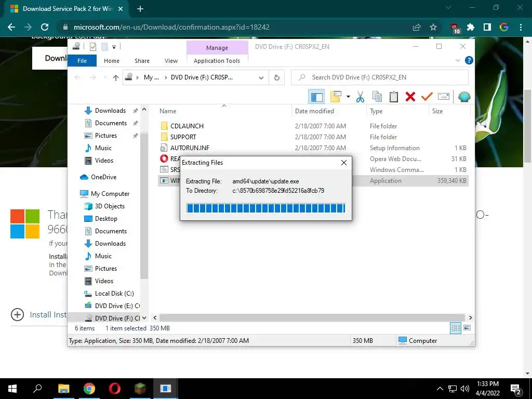Image resolution: width=532 pixels, height=399 pixels.
Task: Click the red X Delete icon
Action: [410, 97]
